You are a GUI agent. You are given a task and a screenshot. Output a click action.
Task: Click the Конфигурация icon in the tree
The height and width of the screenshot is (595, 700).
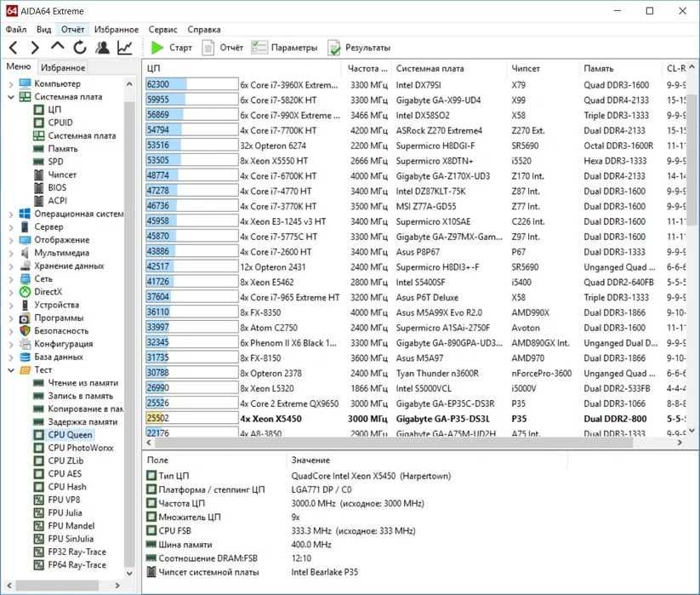(x=25, y=344)
